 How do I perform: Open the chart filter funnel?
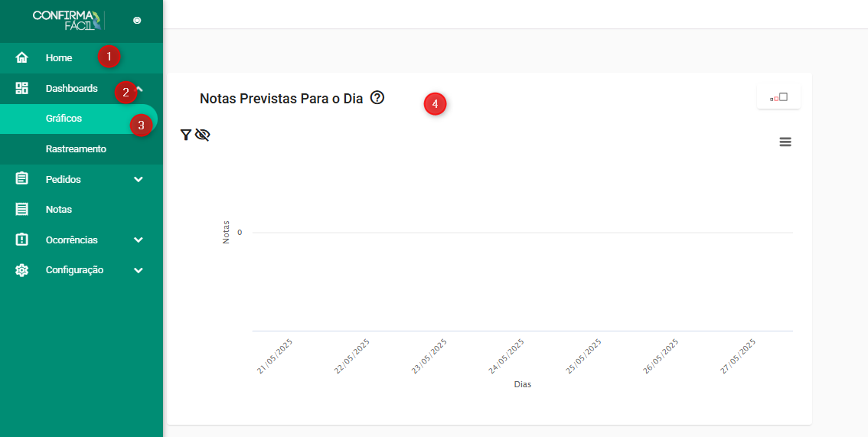(185, 135)
